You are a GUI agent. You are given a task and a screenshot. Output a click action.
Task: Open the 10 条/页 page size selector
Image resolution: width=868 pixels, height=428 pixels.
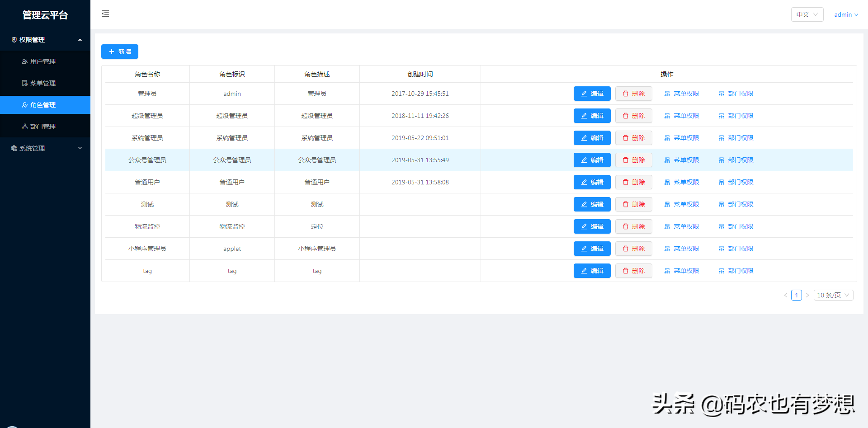(833, 295)
